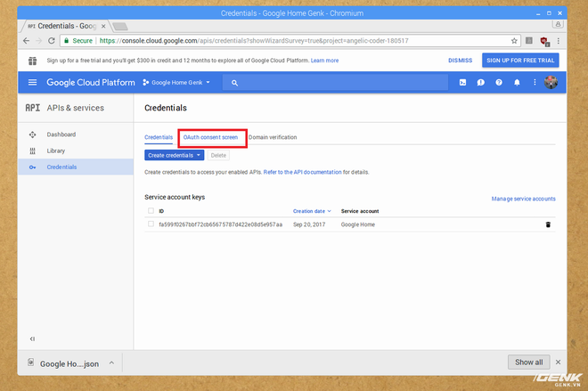
Task: Close the downloads bar
Action: [558, 362]
